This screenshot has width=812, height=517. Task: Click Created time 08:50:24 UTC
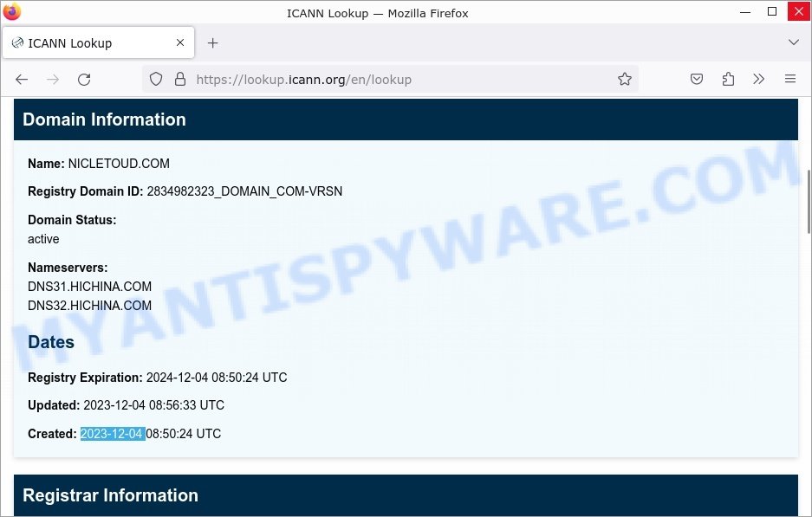[184, 434]
